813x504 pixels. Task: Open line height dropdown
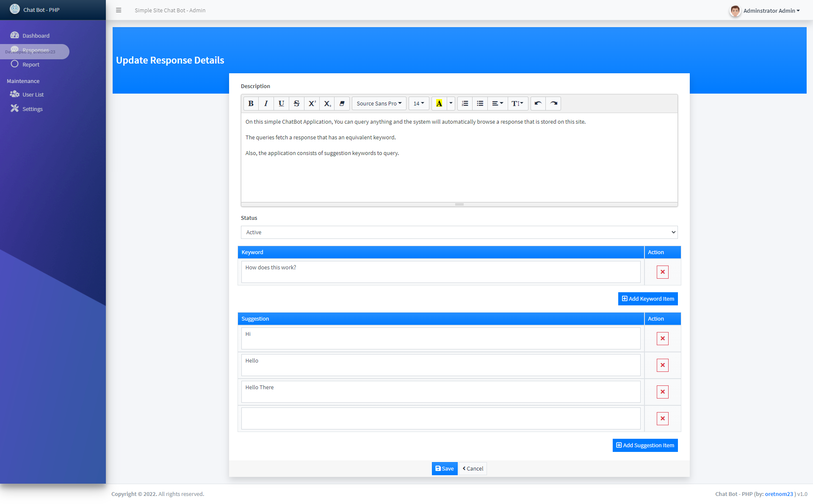tap(517, 103)
